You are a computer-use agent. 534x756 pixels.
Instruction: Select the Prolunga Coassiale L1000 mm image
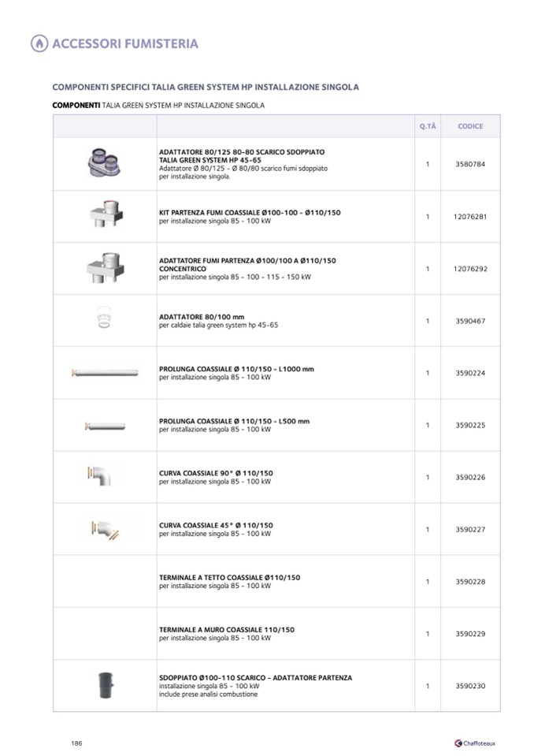[x=104, y=372]
